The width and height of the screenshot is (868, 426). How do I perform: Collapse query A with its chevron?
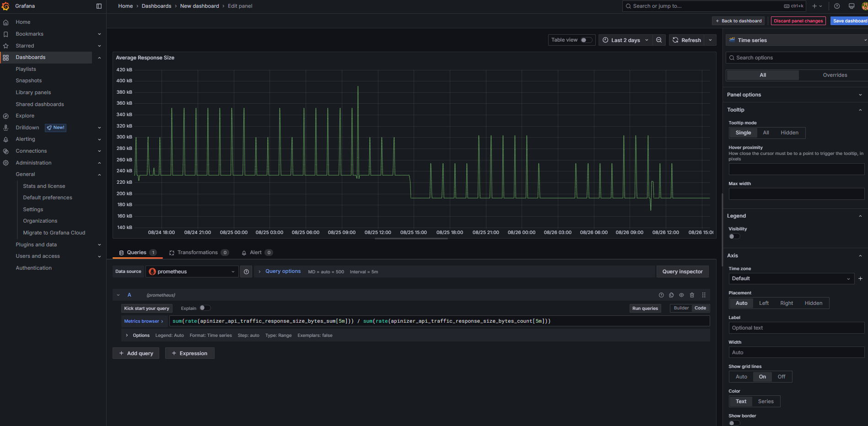pyautogui.click(x=118, y=295)
